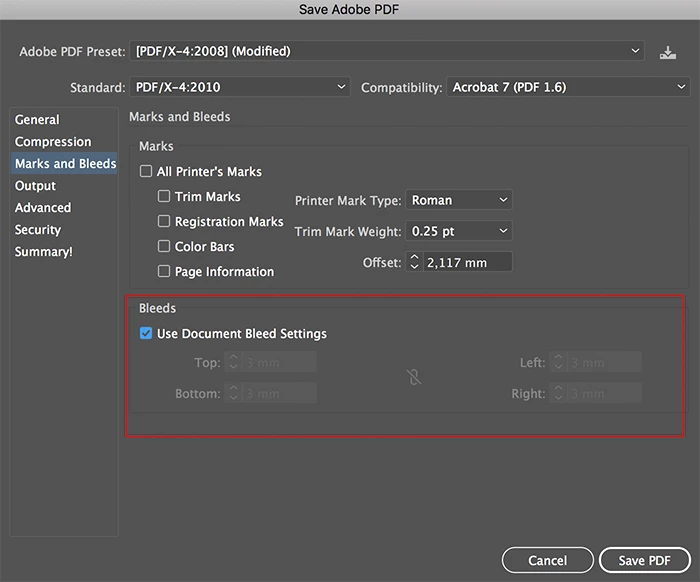Click the save preset download icon
The height and width of the screenshot is (582, 700).
(667, 53)
